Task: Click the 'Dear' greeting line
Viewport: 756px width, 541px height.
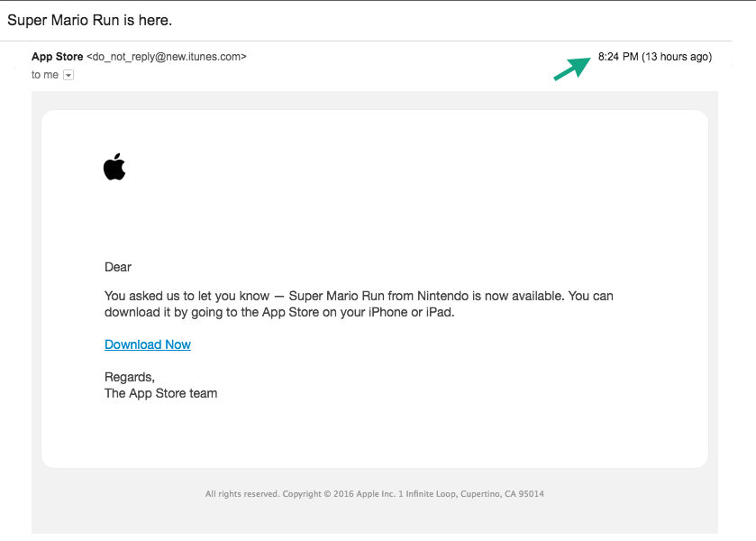Action: pos(118,267)
